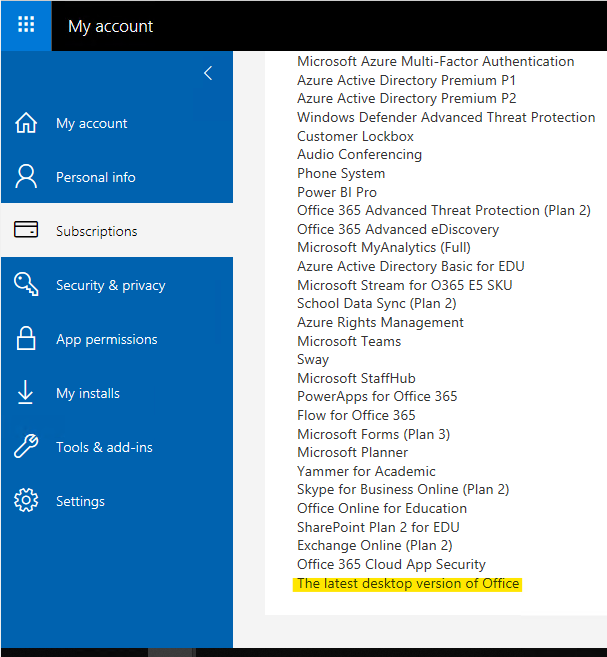Open the My account menu item
This screenshot has height=657, width=607.
(x=92, y=123)
